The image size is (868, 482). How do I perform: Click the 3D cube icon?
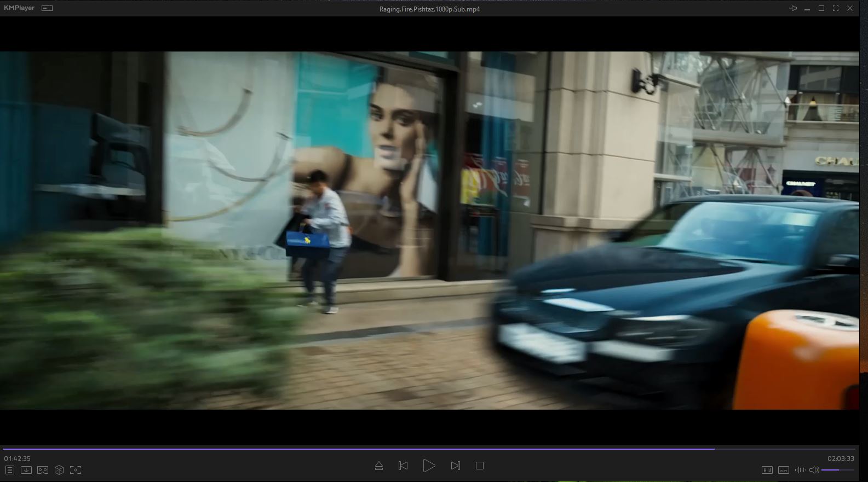point(59,470)
